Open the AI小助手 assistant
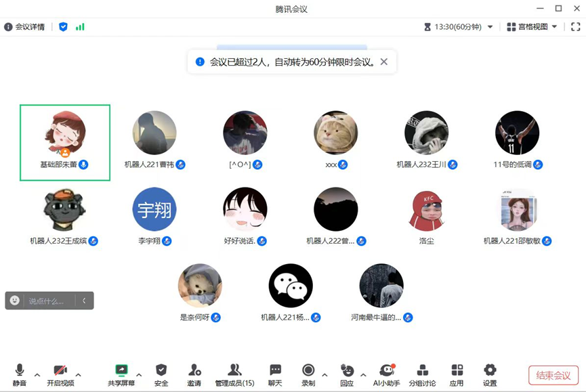Image resolution: width=586 pixels, height=392 pixels. point(387,373)
